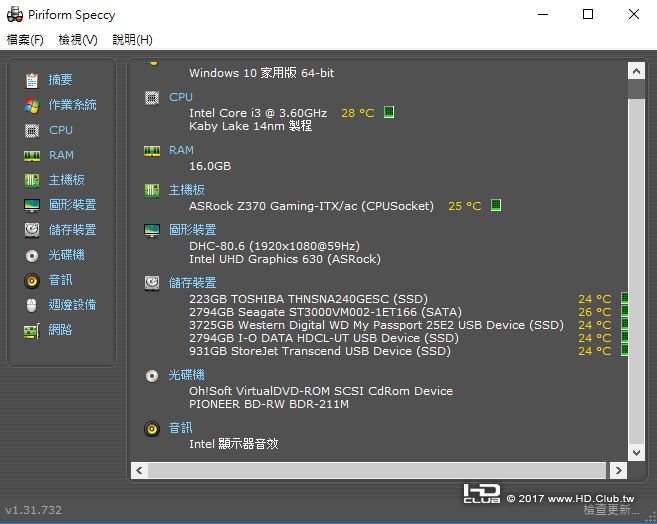Click the Intel UHD Graphics 630 entry
The height and width of the screenshot is (524, 657).
(x=285, y=259)
